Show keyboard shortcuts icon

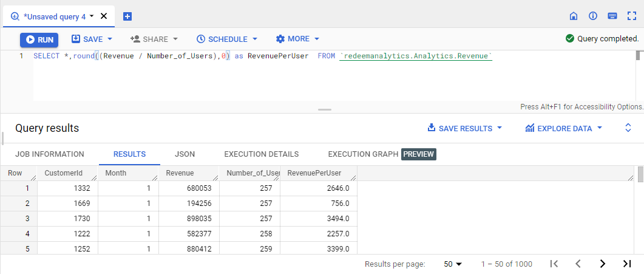coord(612,16)
